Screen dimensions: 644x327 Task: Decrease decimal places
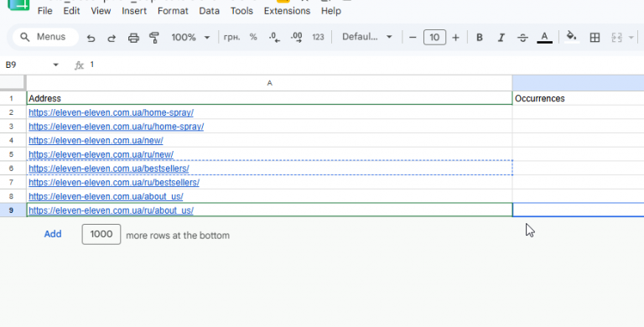click(x=274, y=38)
